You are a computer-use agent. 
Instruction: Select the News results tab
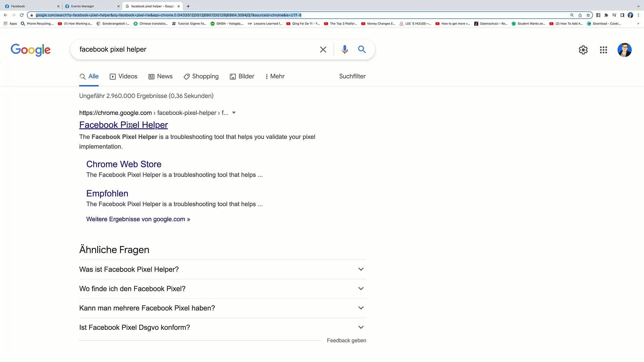click(160, 76)
